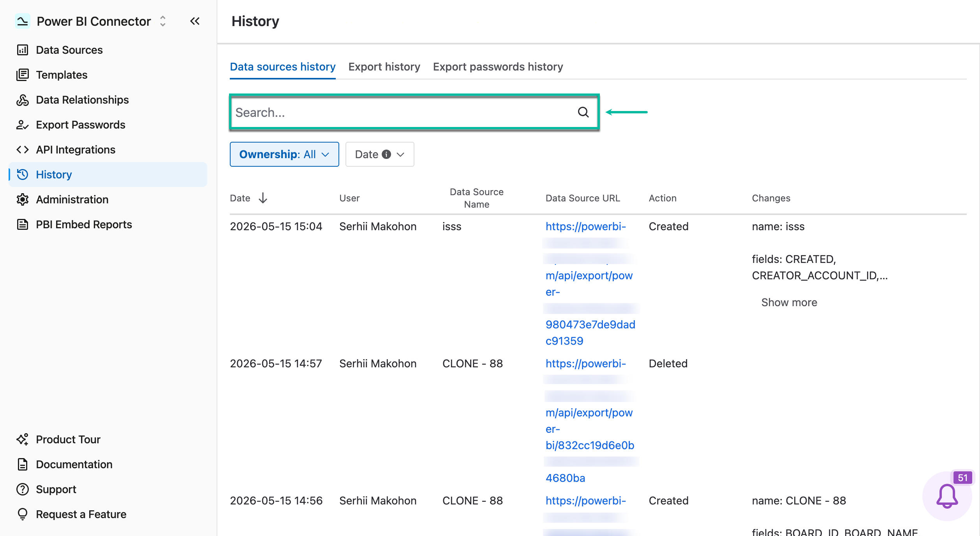Screen dimensions: 980x536
Task: Click the Documentation file icon
Action: click(x=23, y=464)
